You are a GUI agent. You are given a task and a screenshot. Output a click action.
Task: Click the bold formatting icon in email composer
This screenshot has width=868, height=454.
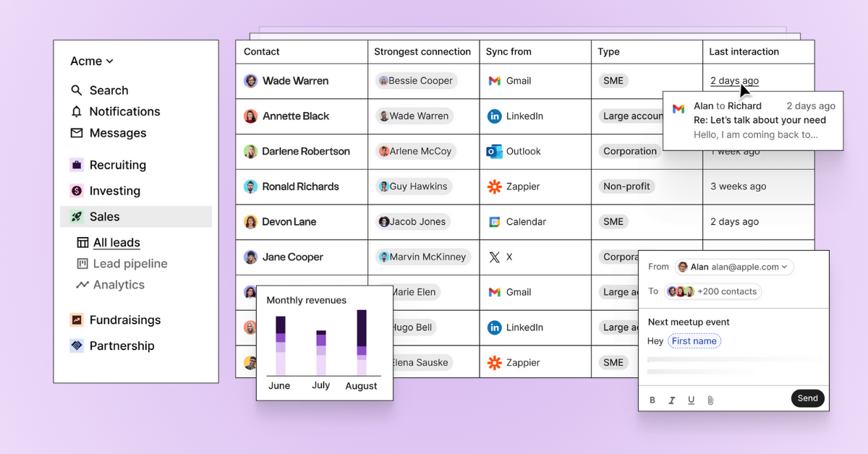(x=652, y=400)
